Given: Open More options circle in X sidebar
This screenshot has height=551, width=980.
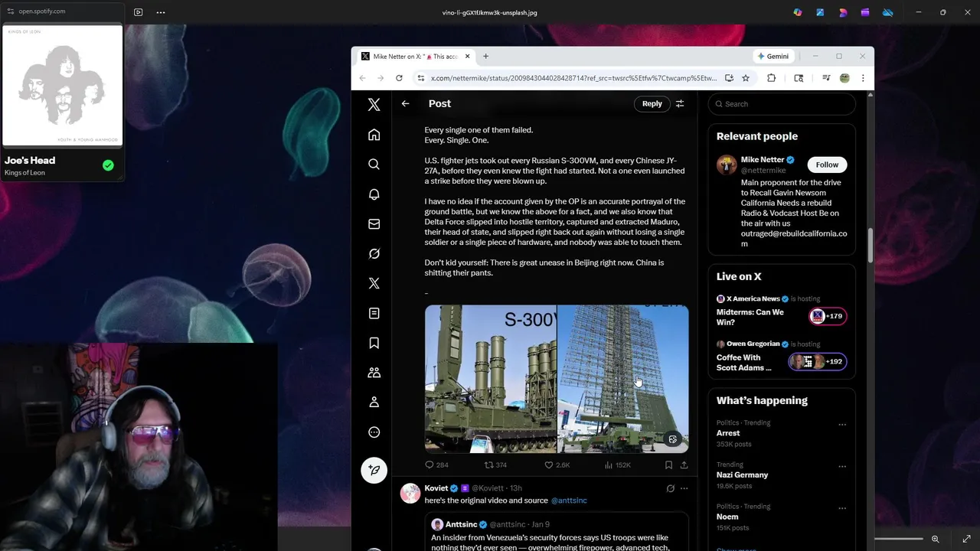Looking at the screenshot, I should click(x=374, y=432).
